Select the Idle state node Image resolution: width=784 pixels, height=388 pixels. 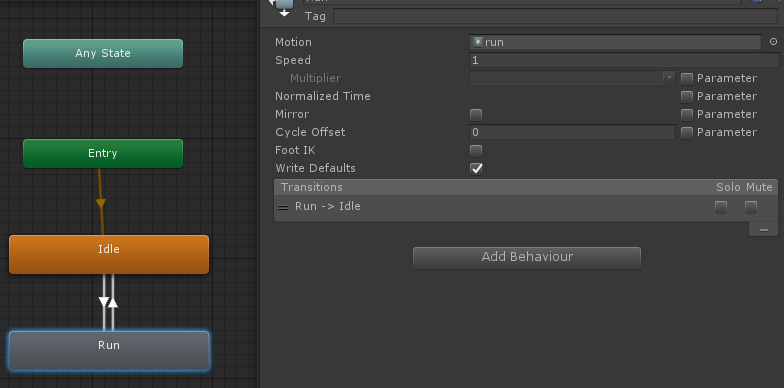(109, 254)
